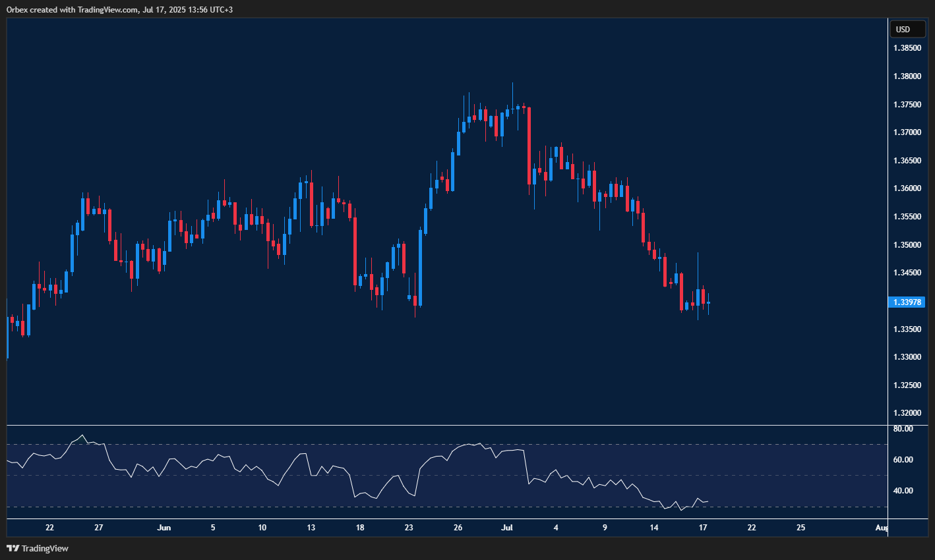Click the 1.32000 price axis label

[x=907, y=413]
